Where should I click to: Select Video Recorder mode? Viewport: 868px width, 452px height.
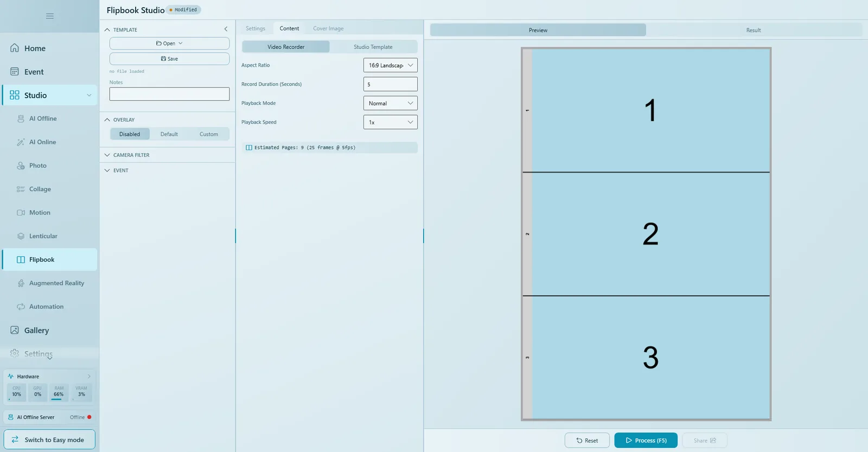click(286, 47)
